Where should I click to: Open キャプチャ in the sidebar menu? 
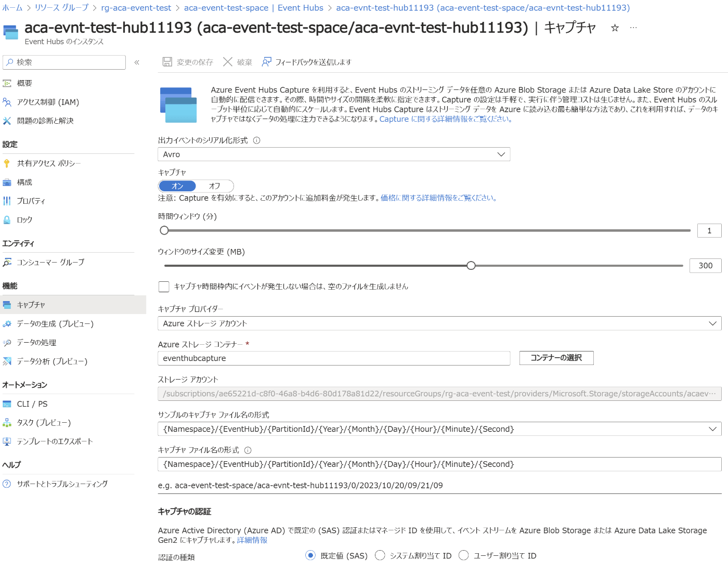73,305
